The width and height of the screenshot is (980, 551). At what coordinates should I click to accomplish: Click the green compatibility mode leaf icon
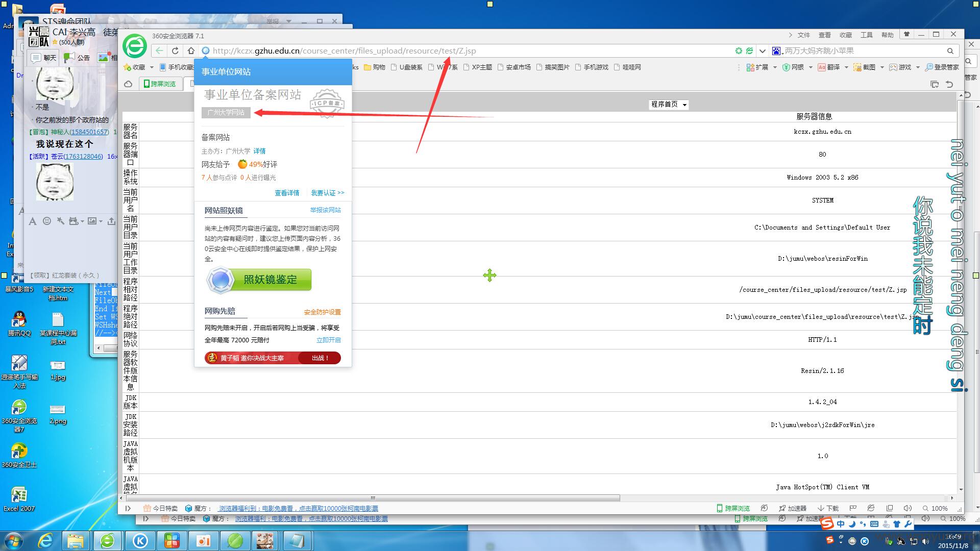pyautogui.click(x=749, y=51)
